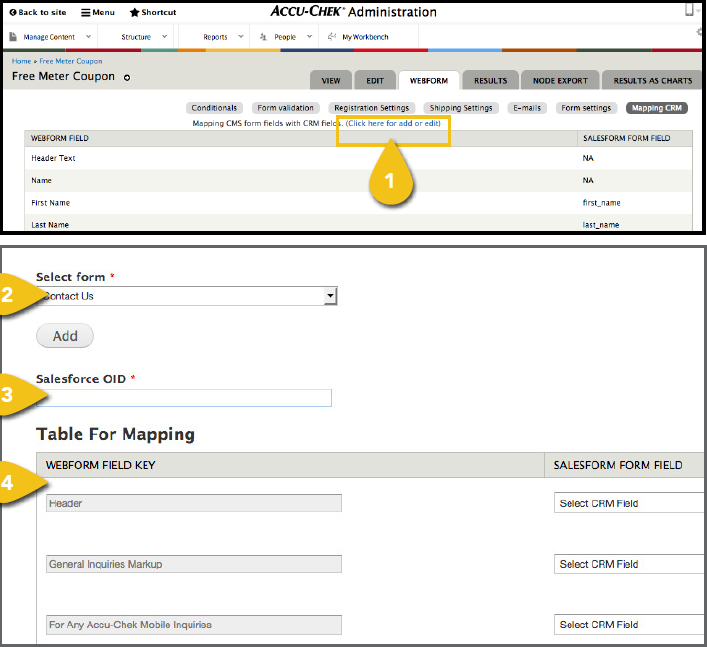This screenshot has width=707, height=647.
Task: Open the NODE EXPORT tab
Action: 560,81
